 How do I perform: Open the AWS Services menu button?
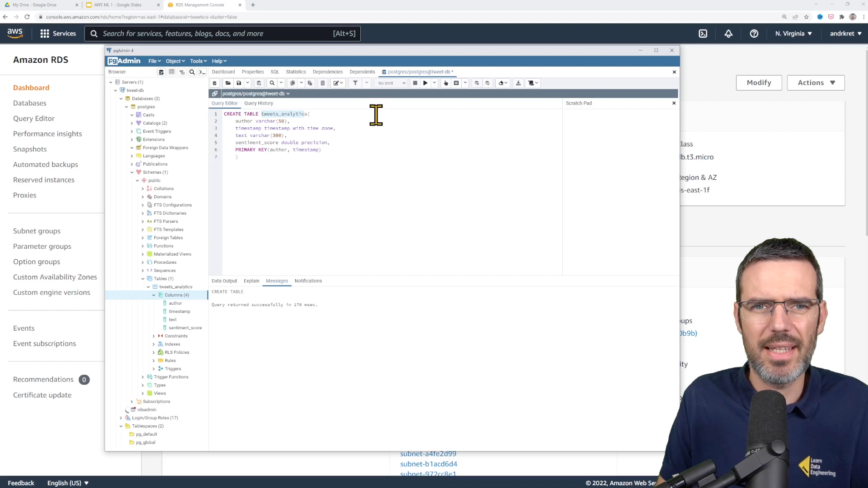tap(58, 34)
